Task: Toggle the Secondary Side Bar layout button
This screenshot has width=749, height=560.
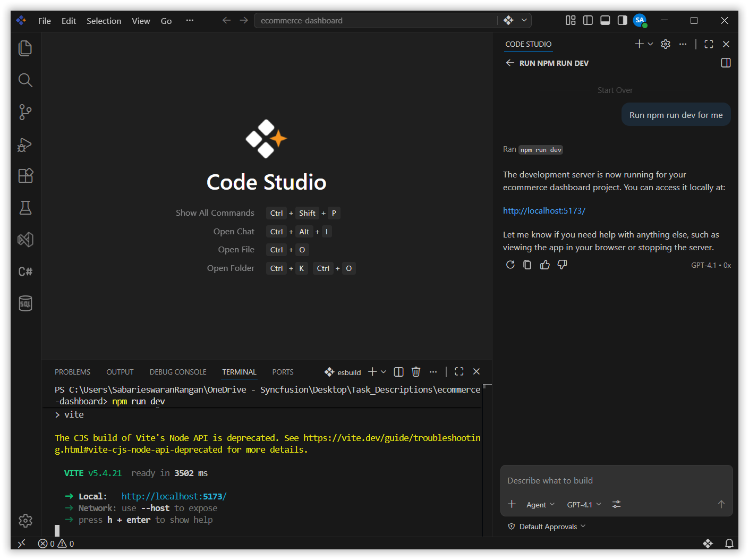Action: (x=622, y=20)
